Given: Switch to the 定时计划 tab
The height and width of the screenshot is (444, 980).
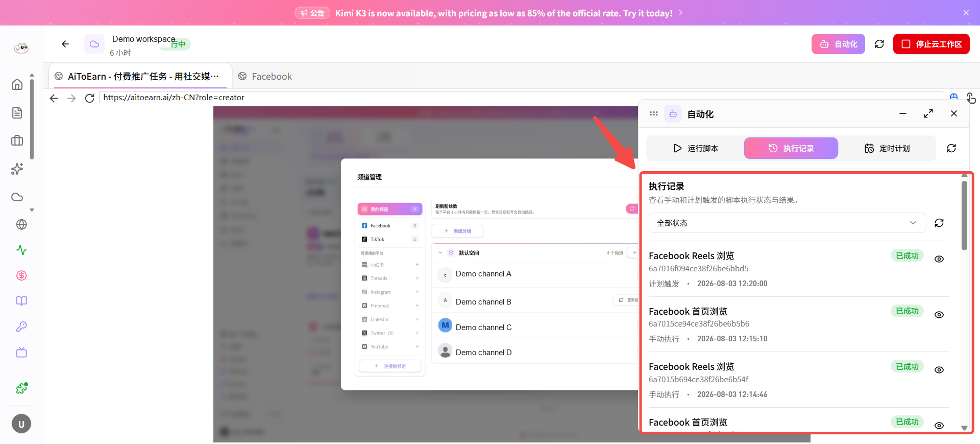Looking at the screenshot, I should click(887, 148).
